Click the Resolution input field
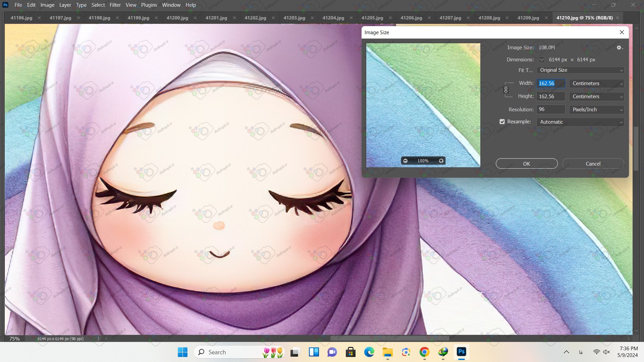The image size is (644, 362). coord(551,109)
